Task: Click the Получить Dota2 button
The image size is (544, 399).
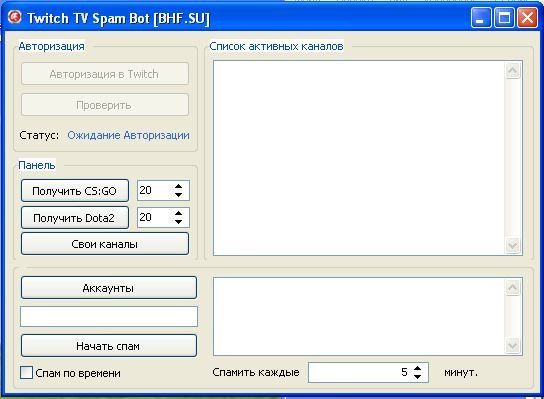Action: pos(75,218)
